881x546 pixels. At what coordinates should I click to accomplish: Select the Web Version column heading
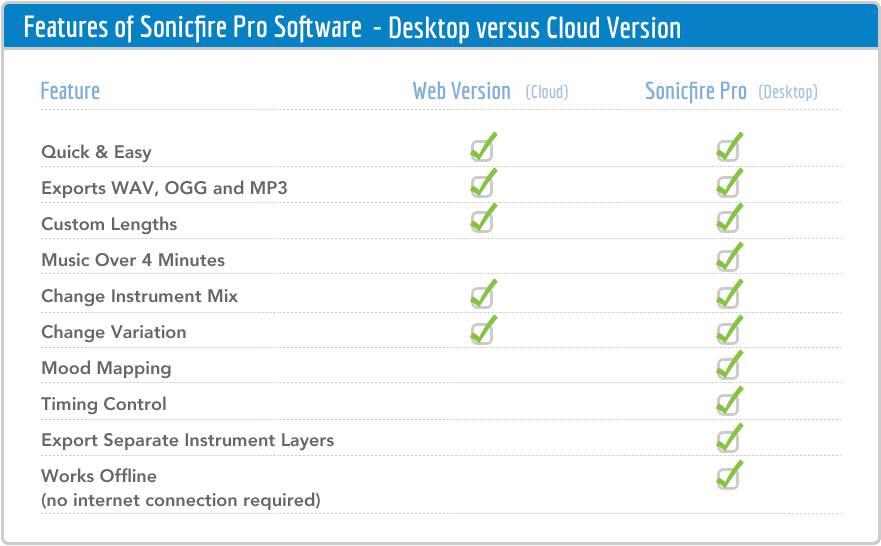(x=490, y=91)
